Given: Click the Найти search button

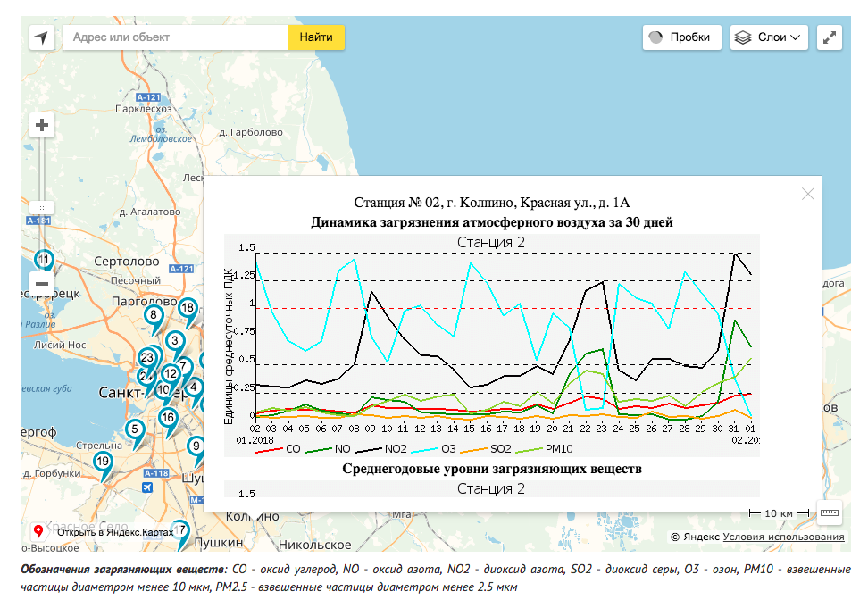Looking at the screenshot, I should click(316, 37).
